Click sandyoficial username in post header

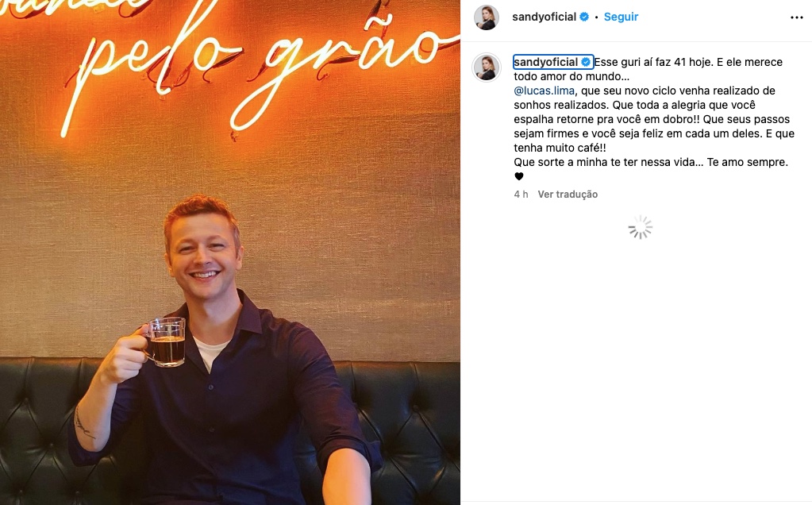point(544,17)
